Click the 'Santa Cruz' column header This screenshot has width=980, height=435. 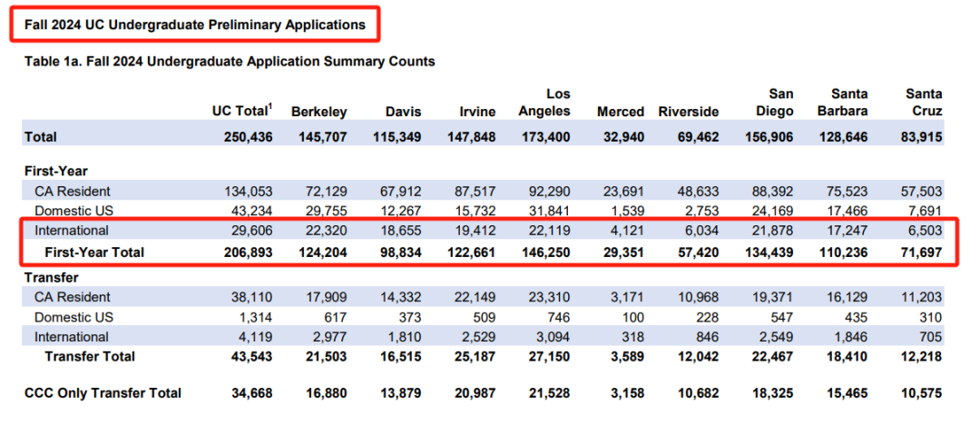(x=925, y=103)
